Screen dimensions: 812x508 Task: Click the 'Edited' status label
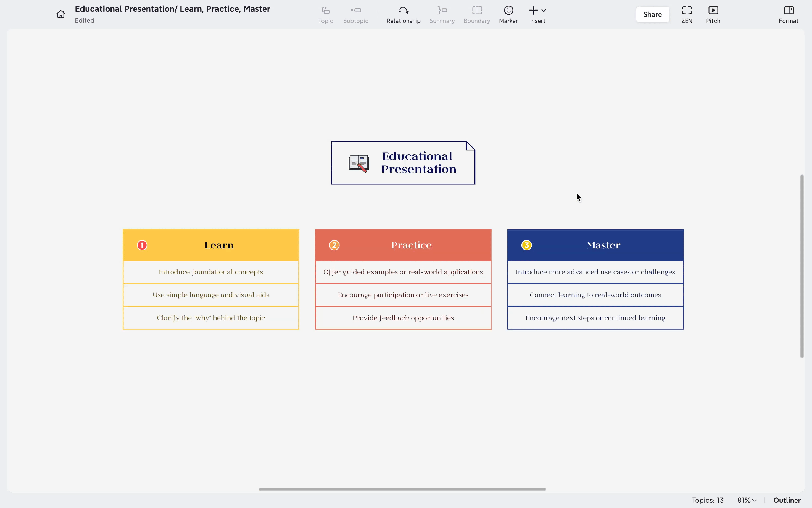point(84,20)
